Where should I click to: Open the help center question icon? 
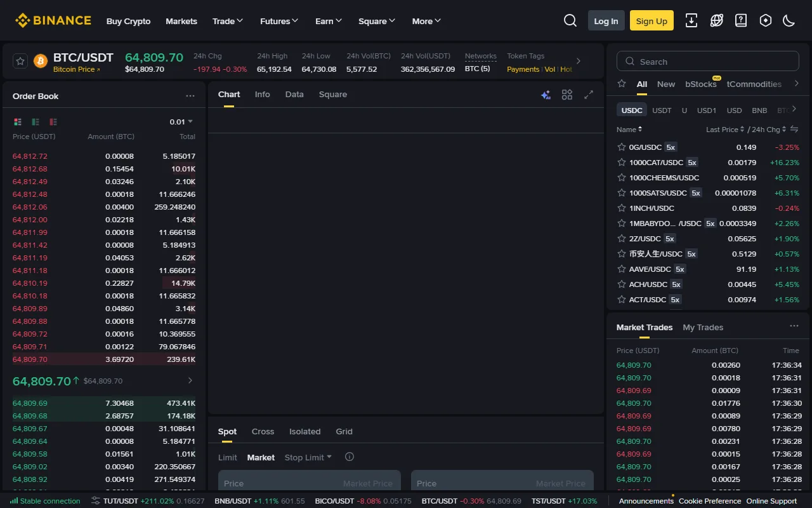pyautogui.click(x=741, y=20)
